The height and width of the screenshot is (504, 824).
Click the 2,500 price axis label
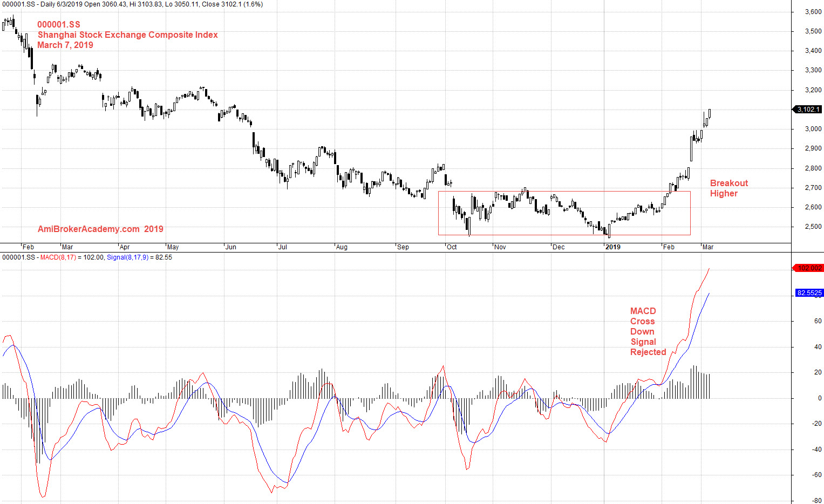813,227
